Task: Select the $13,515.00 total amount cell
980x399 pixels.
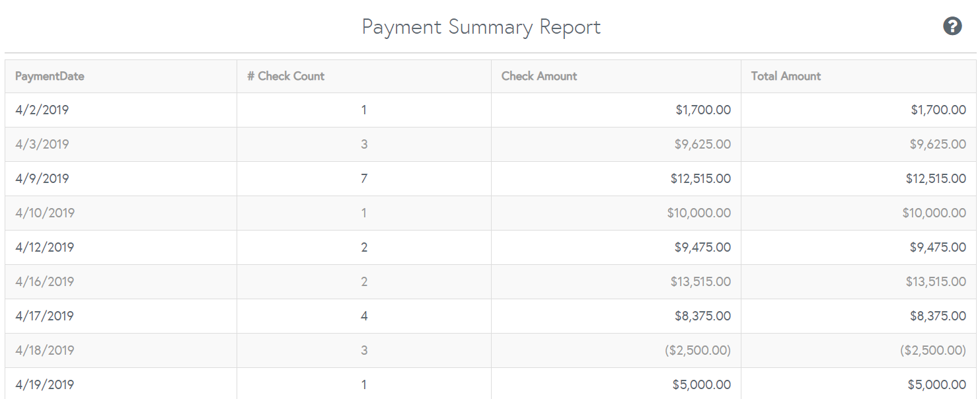Action: (936, 281)
